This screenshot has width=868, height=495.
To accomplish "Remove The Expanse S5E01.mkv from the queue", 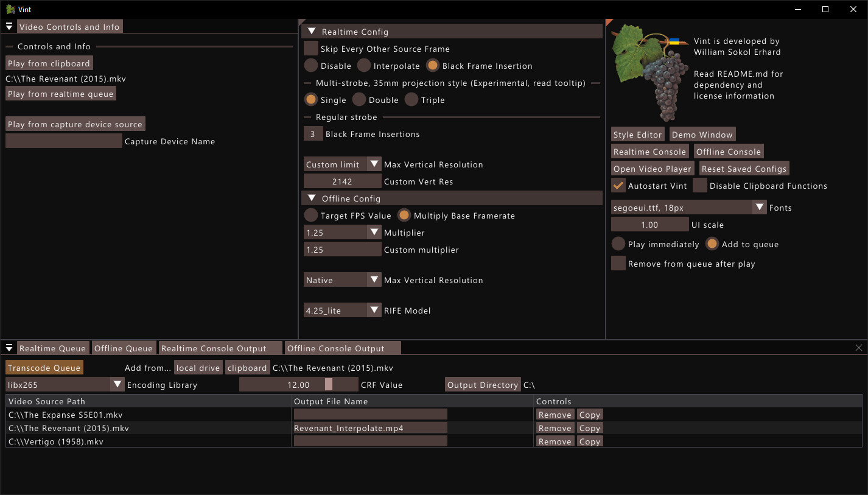I will tap(555, 414).
